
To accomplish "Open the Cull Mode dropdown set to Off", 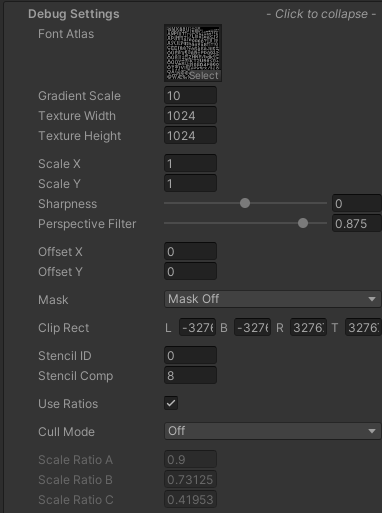I will 272,431.
